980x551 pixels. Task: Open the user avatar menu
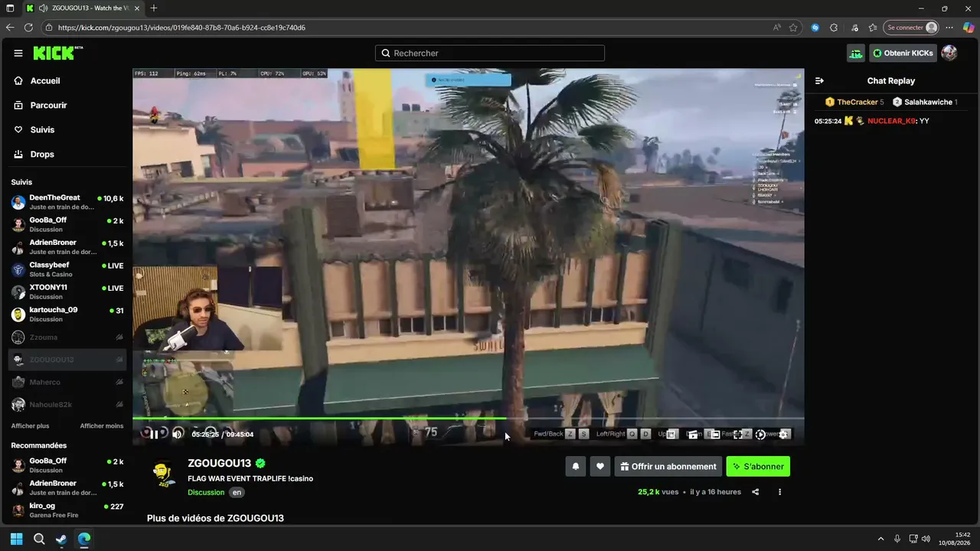click(x=949, y=53)
